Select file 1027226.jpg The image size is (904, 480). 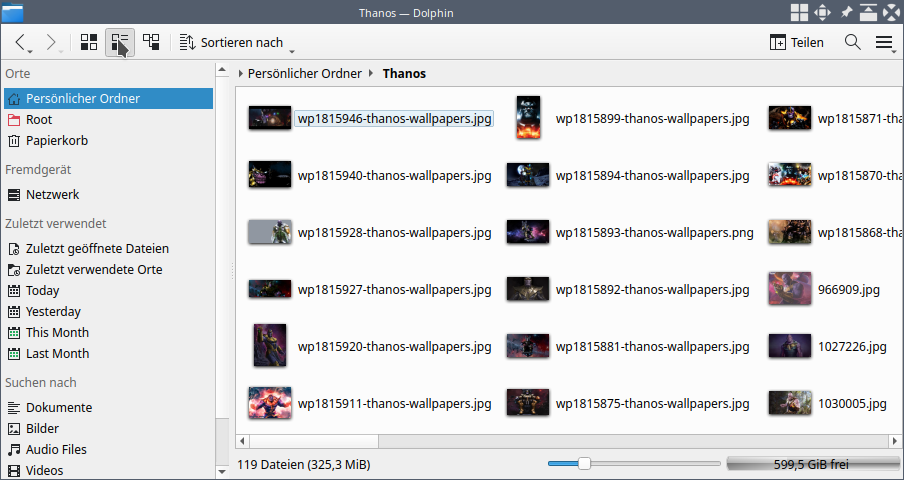(x=828, y=346)
